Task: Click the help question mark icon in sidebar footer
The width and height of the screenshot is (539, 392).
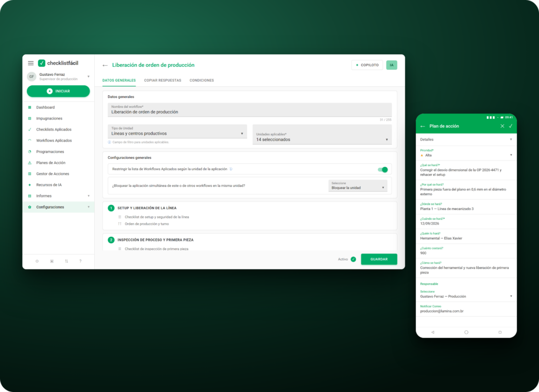Action: point(81,261)
